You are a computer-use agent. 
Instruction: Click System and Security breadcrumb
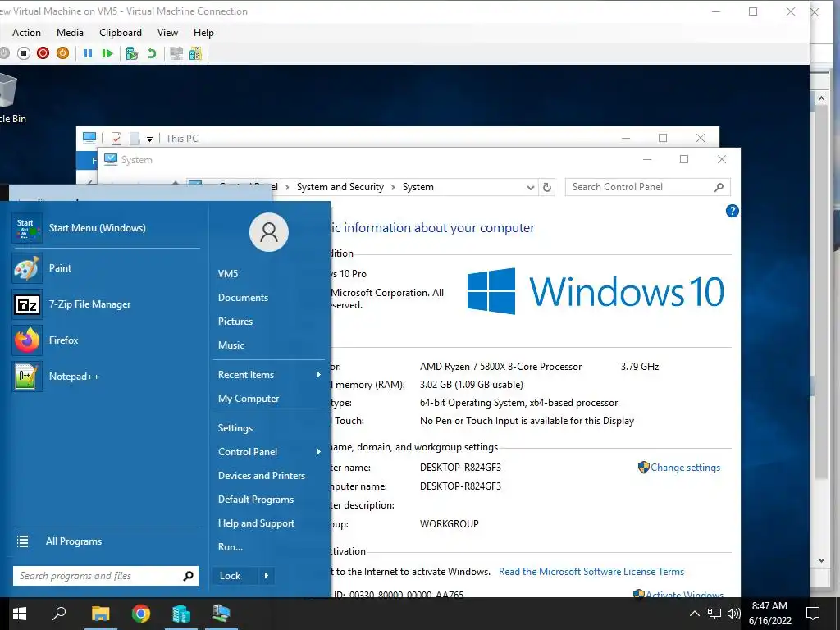coord(340,187)
